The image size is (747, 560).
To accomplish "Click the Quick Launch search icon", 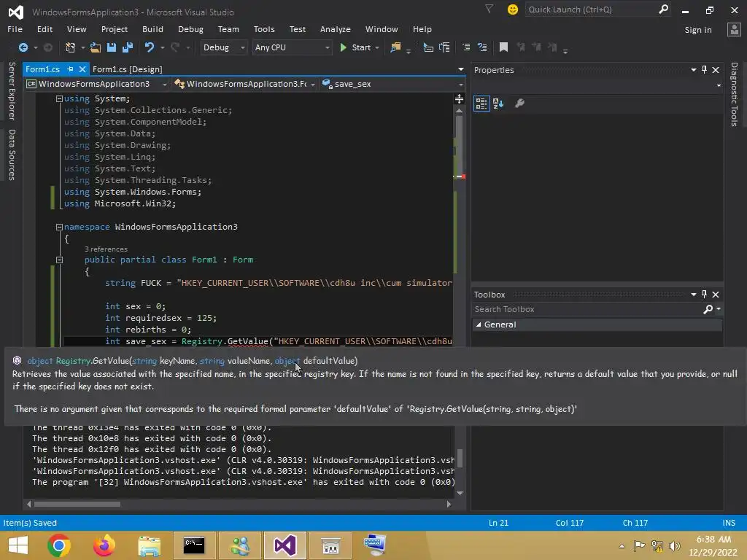I will click(x=663, y=9).
